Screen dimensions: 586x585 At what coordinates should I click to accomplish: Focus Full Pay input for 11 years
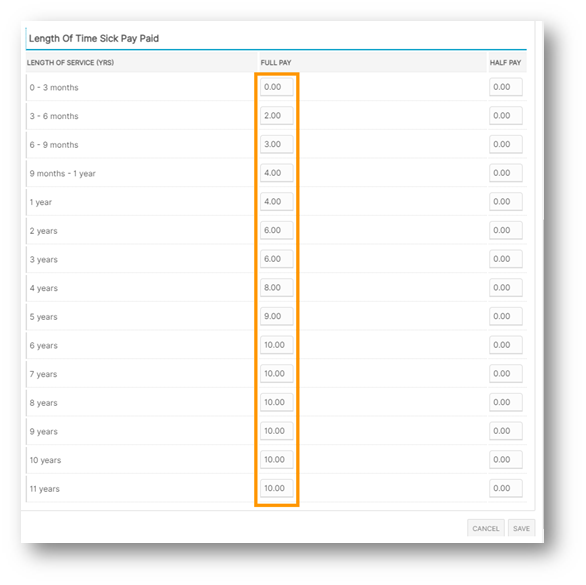pyautogui.click(x=277, y=488)
